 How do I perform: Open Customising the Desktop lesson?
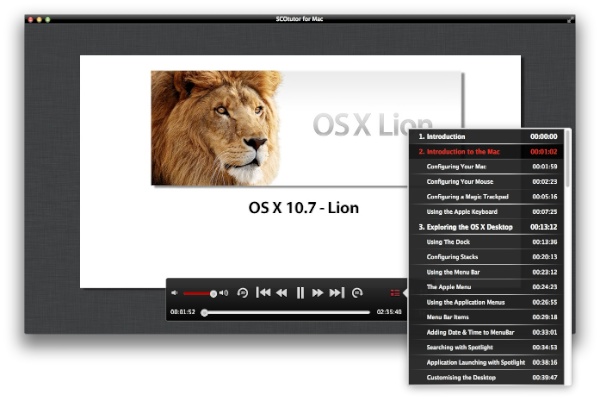488,378
